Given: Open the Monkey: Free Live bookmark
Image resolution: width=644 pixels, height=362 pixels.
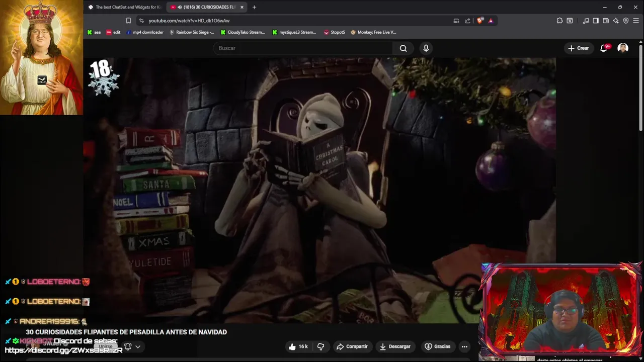Looking at the screenshot, I should click(373, 32).
